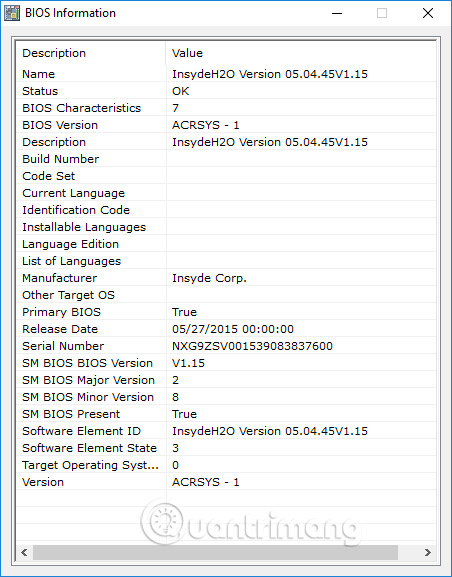Select the Release Date row
Screen dimensions: 452x577
coord(226,329)
